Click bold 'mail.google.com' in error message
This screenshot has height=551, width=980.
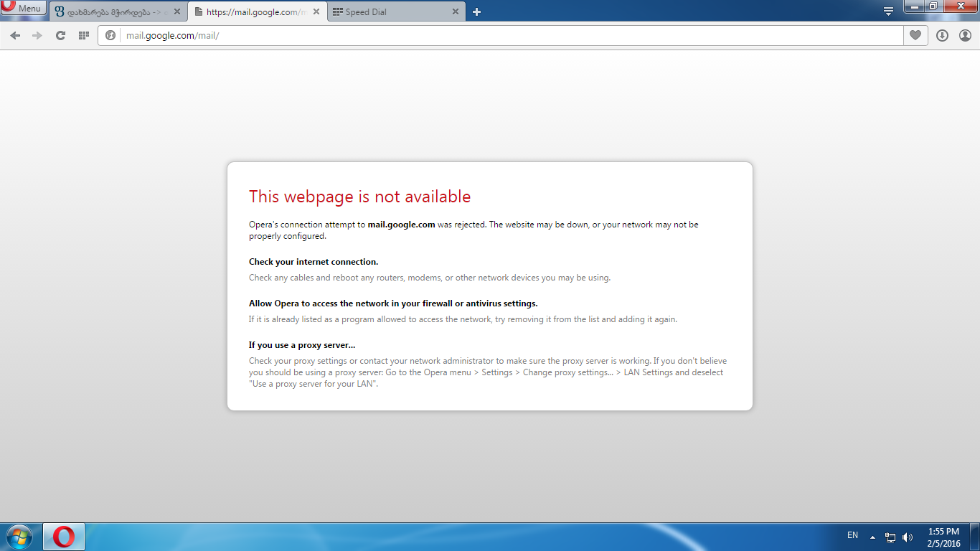(x=402, y=225)
